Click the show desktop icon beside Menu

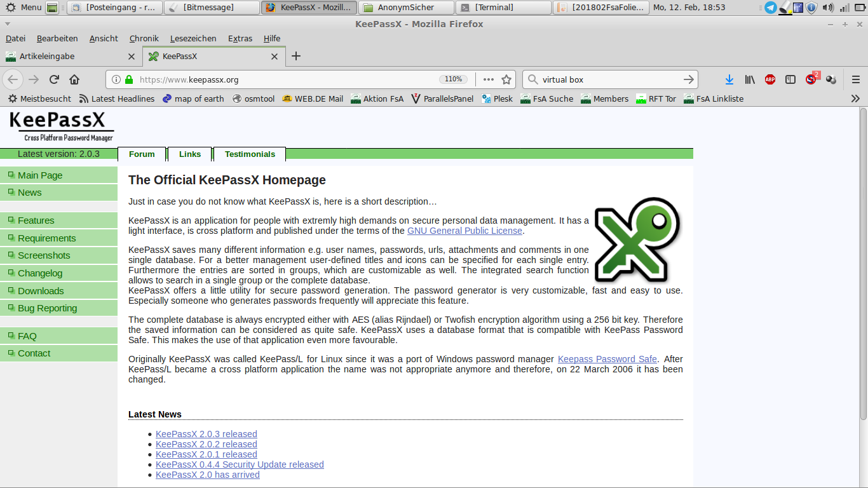[53, 8]
